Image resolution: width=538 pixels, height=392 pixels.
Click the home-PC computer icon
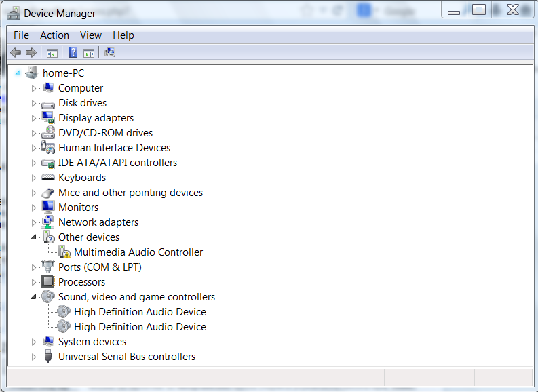click(32, 73)
